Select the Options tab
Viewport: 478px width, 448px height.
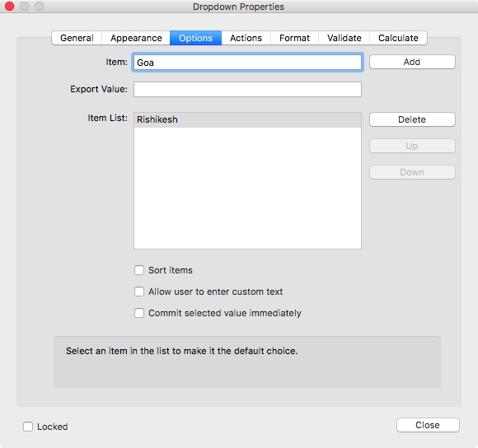pyautogui.click(x=195, y=38)
